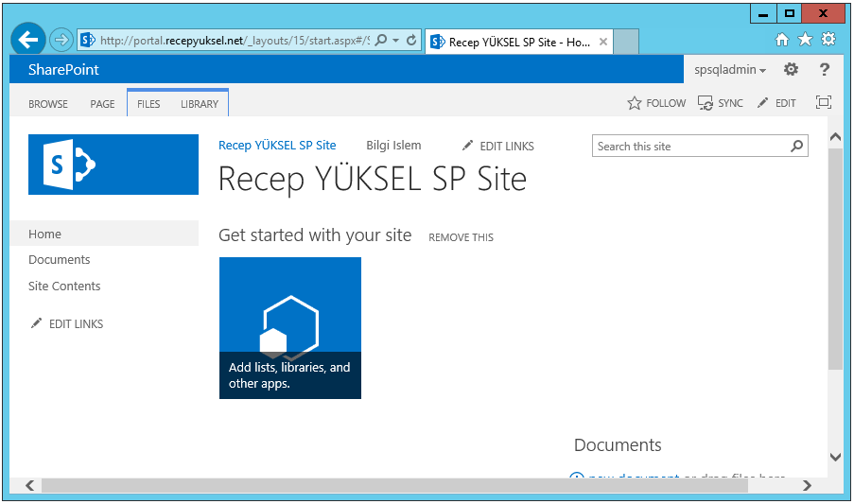854x504 pixels.
Task: Click REMOVE THIS next to Get started
Action: click(461, 237)
